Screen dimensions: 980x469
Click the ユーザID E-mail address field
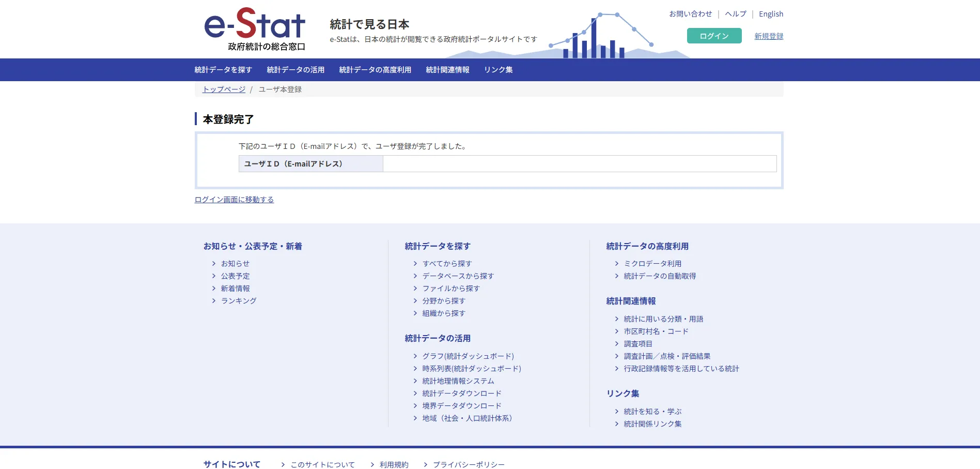tap(580, 164)
